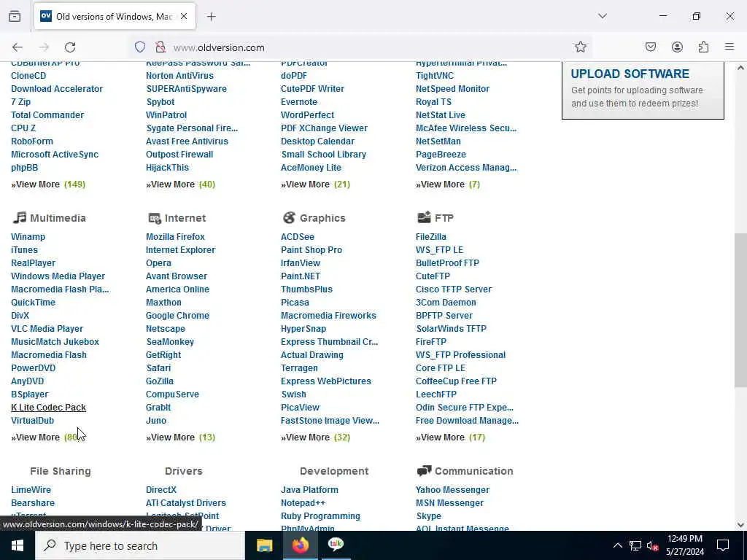
Task: Expand View More (7) link
Action: pyautogui.click(x=448, y=184)
